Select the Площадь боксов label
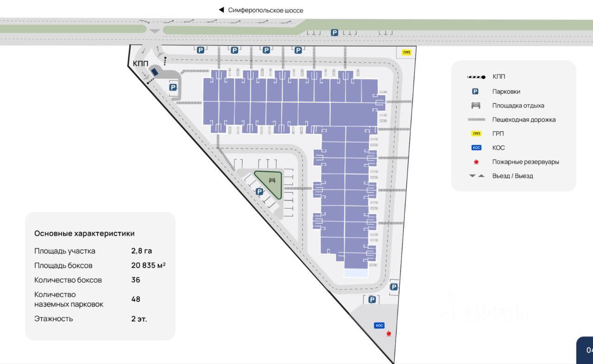This screenshot has height=364, width=593. [x=63, y=265]
